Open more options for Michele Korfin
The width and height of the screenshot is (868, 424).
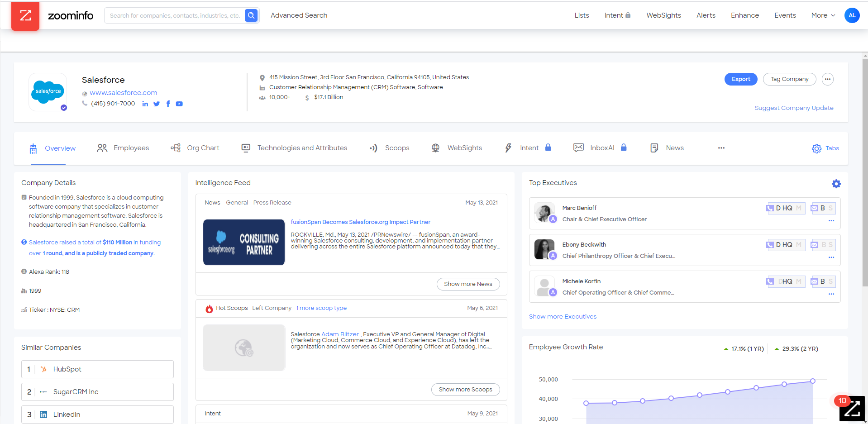831,294
